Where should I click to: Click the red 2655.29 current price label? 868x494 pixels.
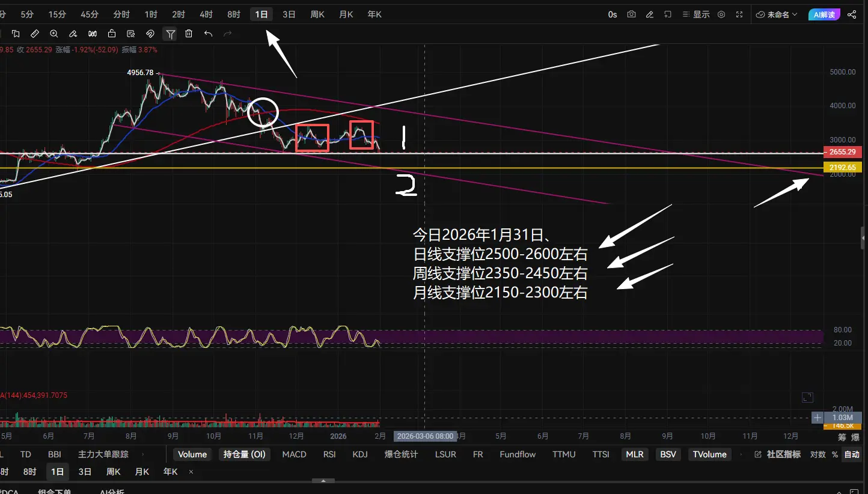click(843, 152)
